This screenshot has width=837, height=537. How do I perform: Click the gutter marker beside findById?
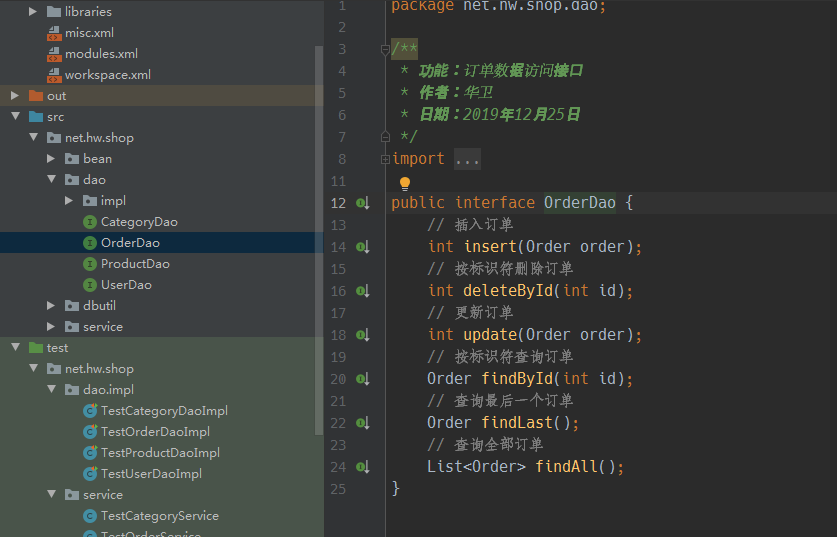tap(363, 379)
